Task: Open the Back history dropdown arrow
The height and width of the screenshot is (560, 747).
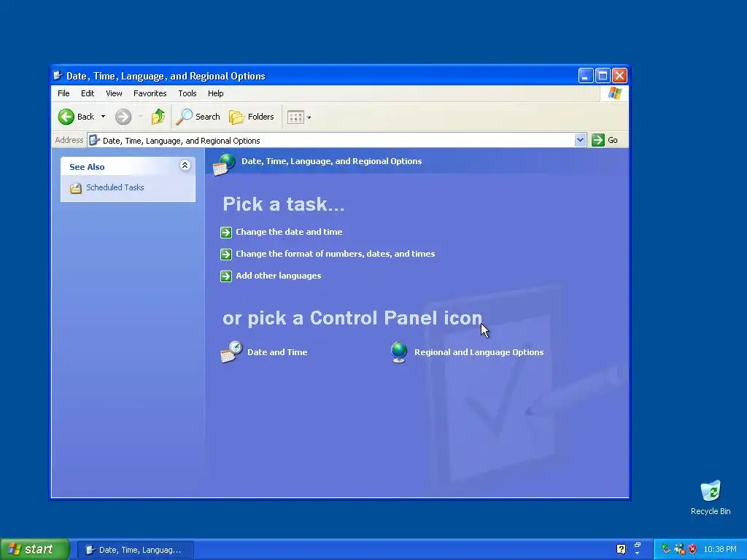Action: [103, 117]
